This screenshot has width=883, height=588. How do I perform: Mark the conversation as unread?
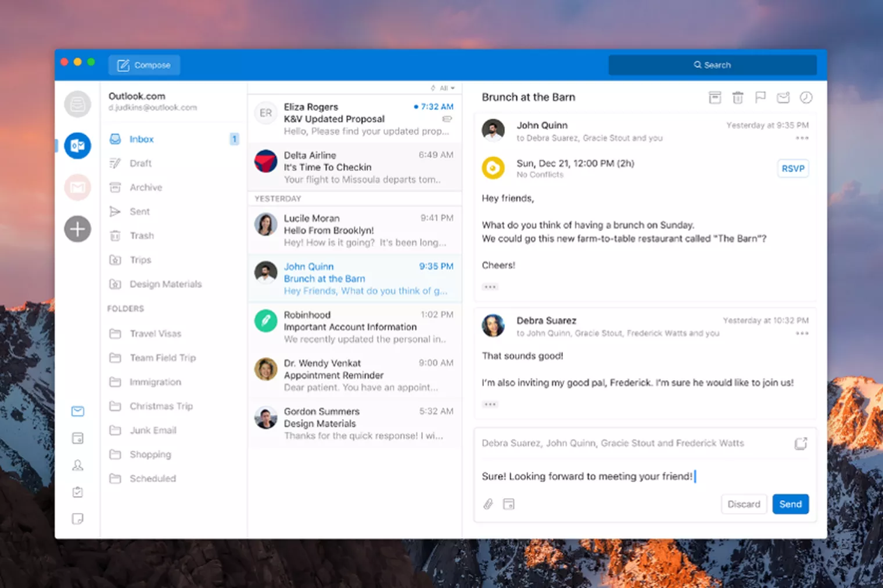(783, 98)
